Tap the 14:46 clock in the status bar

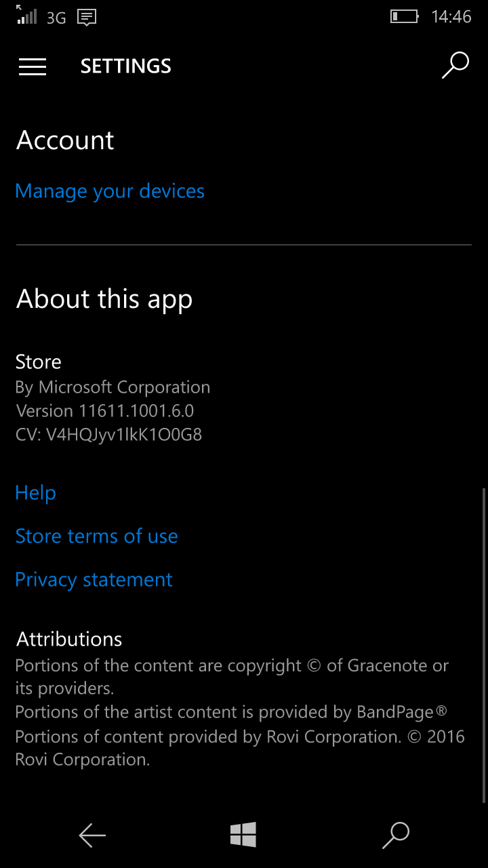click(451, 17)
